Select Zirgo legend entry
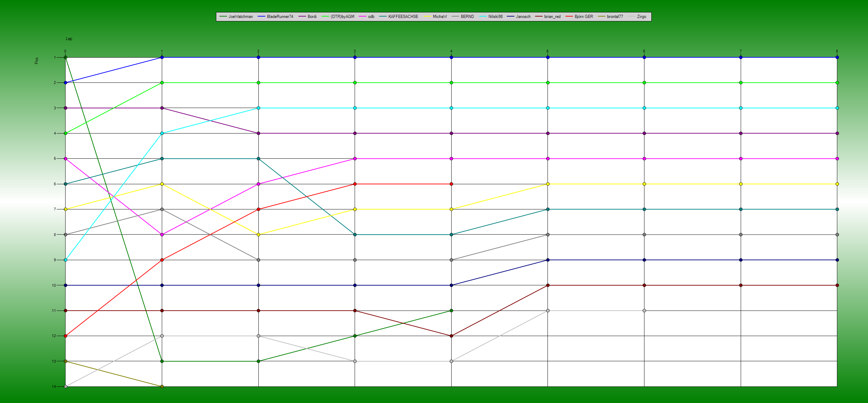Image resolution: width=868 pixels, height=403 pixels. tap(641, 17)
